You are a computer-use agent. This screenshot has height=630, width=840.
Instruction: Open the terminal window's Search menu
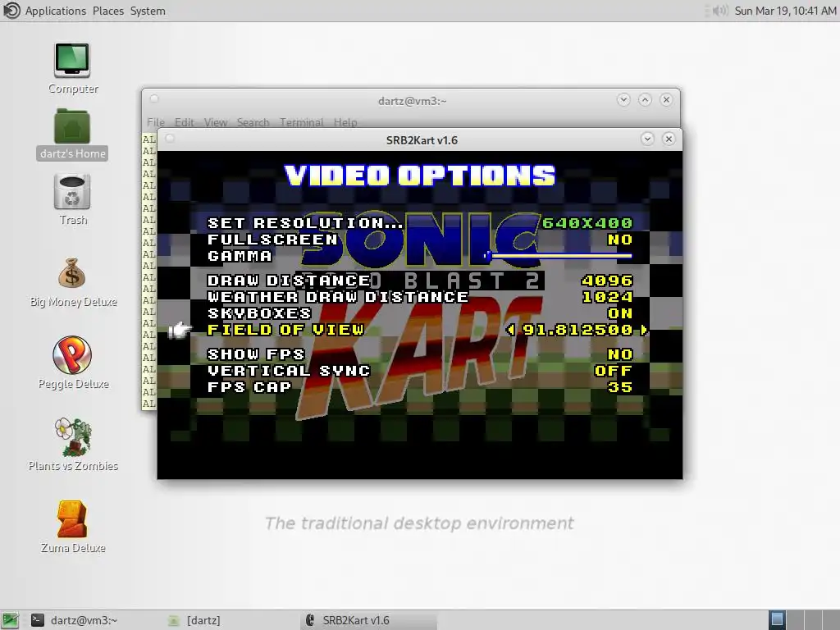click(x=253, y=122)
